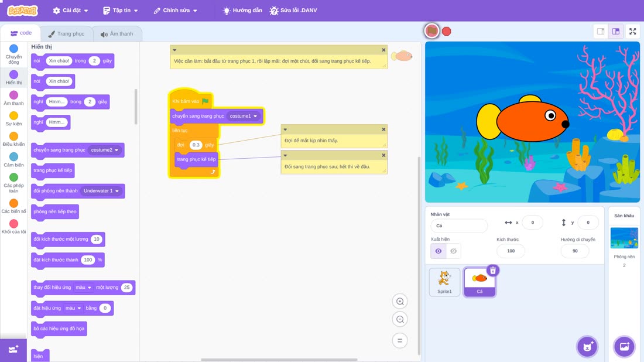The height and width of the screenshot is (362, 644).
Task: Open the add extension button
Action: click(13, 350)
